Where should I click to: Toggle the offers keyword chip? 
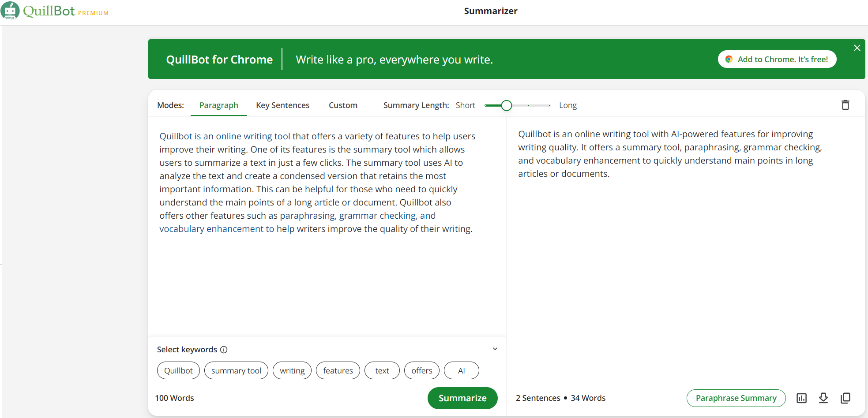[x=422, y=370]
